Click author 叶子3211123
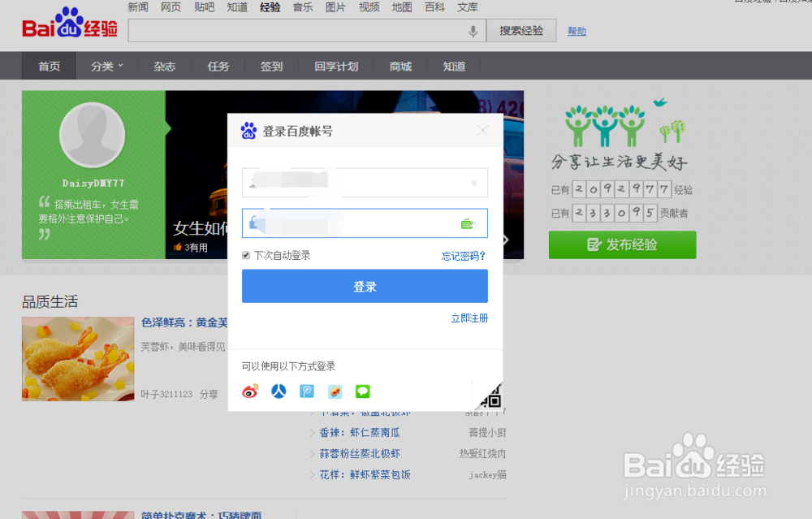 tap(166, 394)
